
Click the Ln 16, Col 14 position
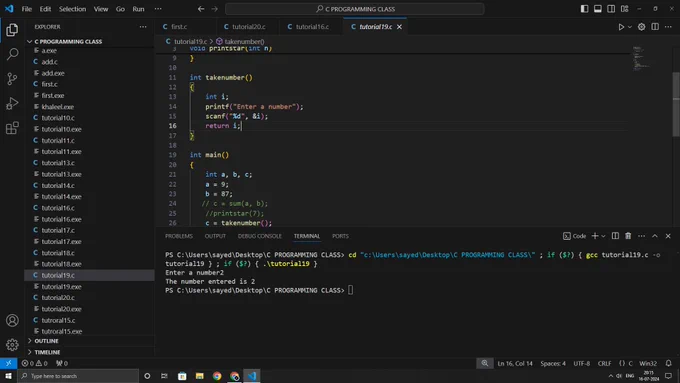pyautogui.click(x=515, y=363)
